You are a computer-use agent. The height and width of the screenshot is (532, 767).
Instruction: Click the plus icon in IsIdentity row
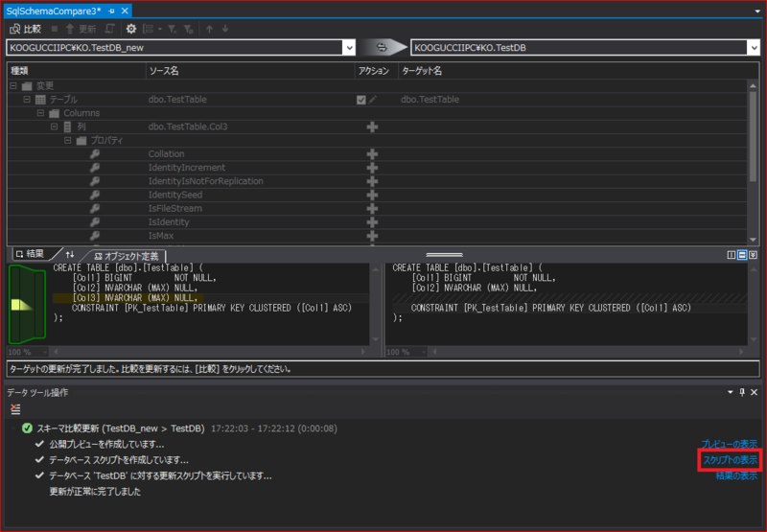tap(372, 222)
